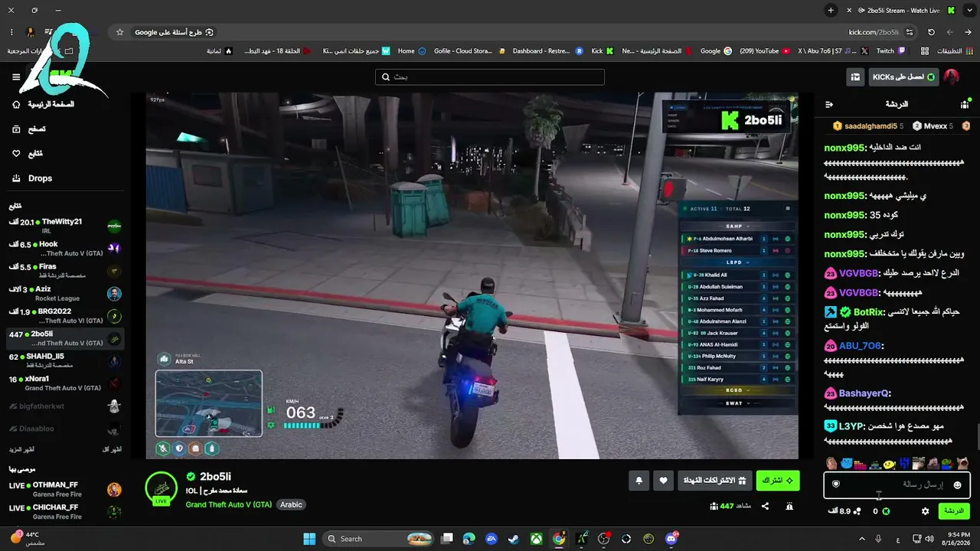Screen dimensions: 980x551
Task: Open chat settings gear
Action: pyautogui.click(x=925, y=511)
